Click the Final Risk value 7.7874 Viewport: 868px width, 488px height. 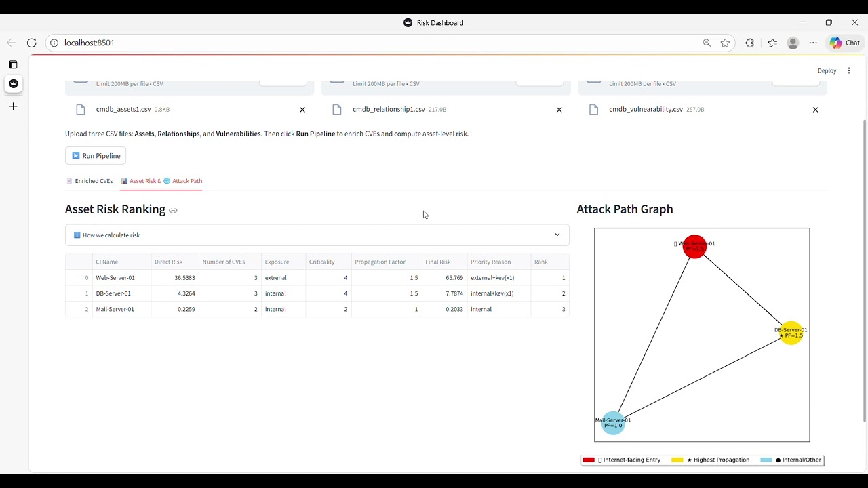point(444,293)
